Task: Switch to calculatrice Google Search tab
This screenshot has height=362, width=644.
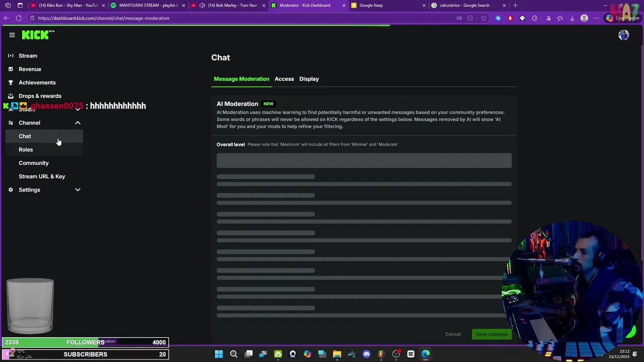Action: (x=468, y=6)
